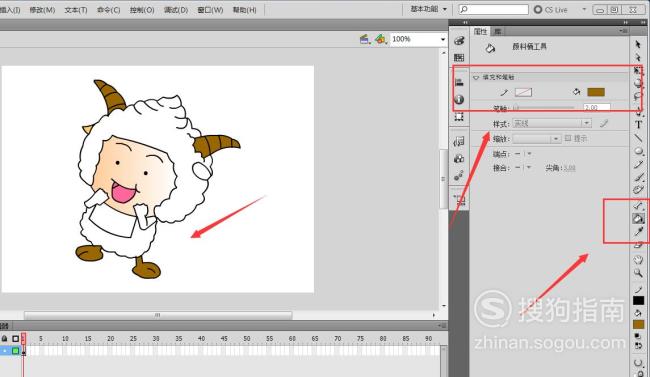
Task: Open the Components panel icon
Action: click(459, 158)
